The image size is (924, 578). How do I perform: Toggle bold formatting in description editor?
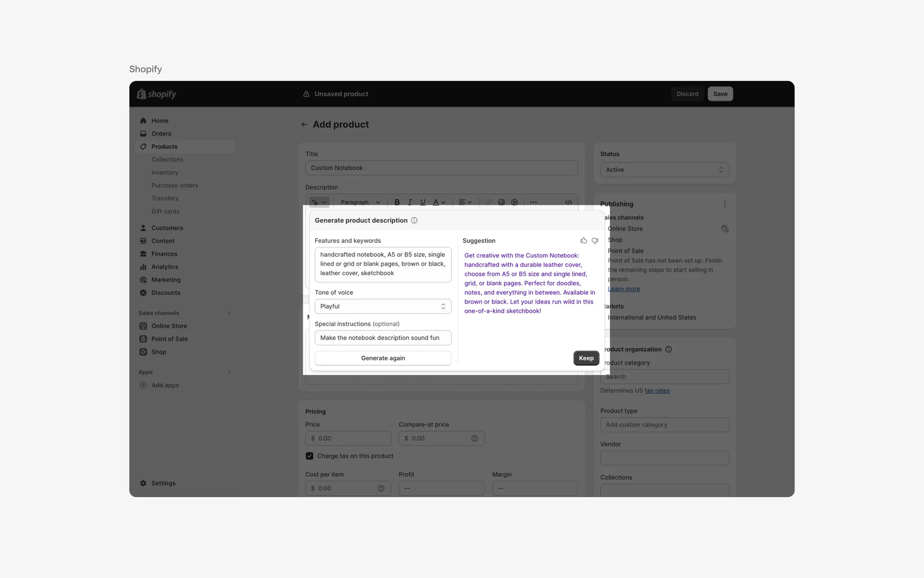397,202
